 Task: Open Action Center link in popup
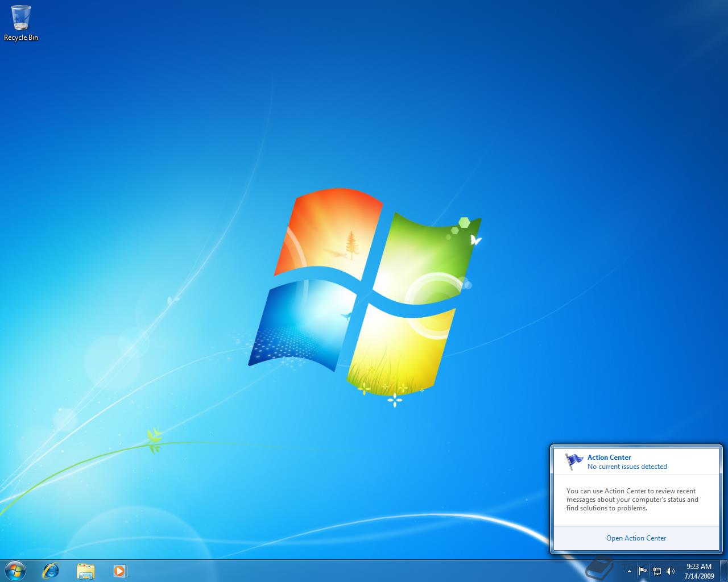click(636, 538)
